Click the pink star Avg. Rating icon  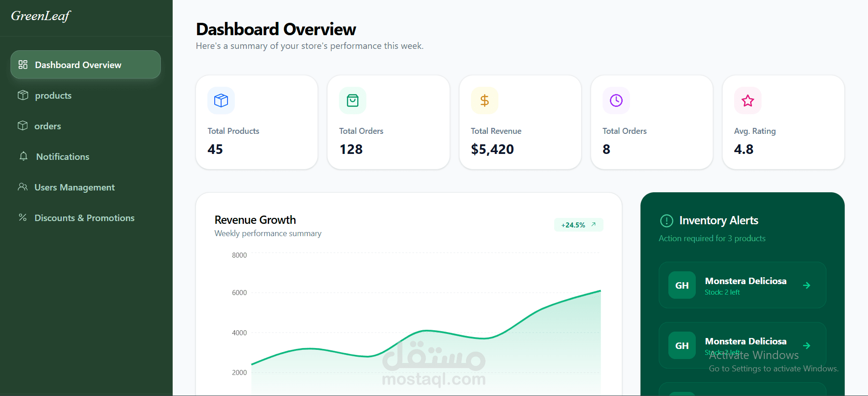click(748, 100)
